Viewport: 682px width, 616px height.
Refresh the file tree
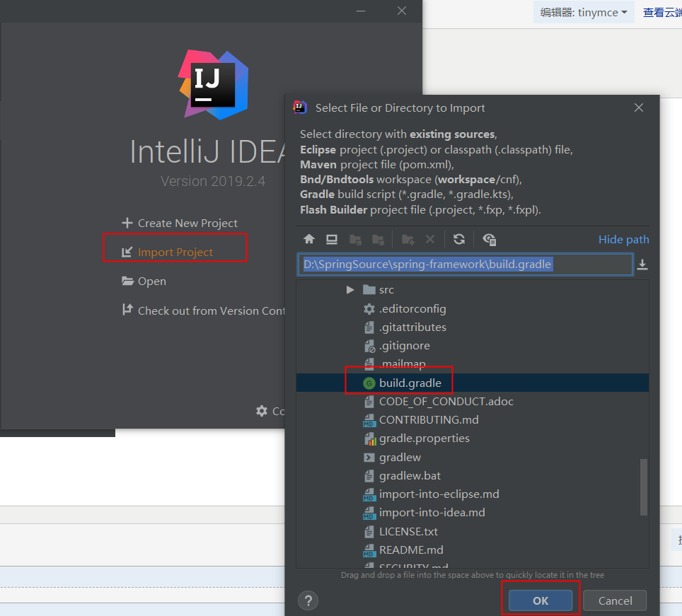pyautogui.click(x=459, y=239)
